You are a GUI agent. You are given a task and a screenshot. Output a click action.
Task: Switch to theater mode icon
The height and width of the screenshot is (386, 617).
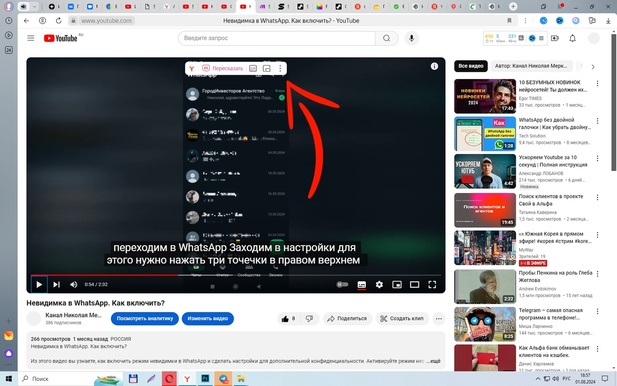[x=414, y=284]
